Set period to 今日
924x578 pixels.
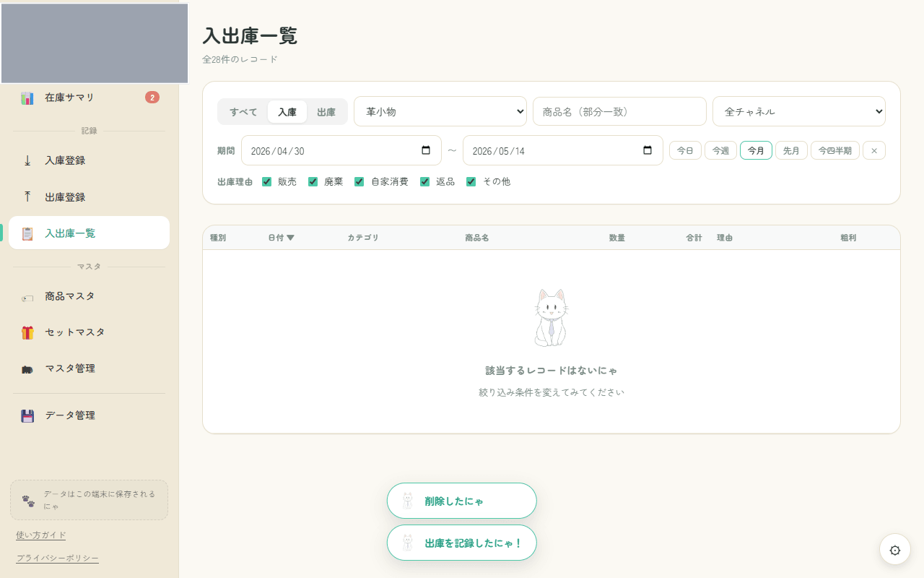click(685, 150)
